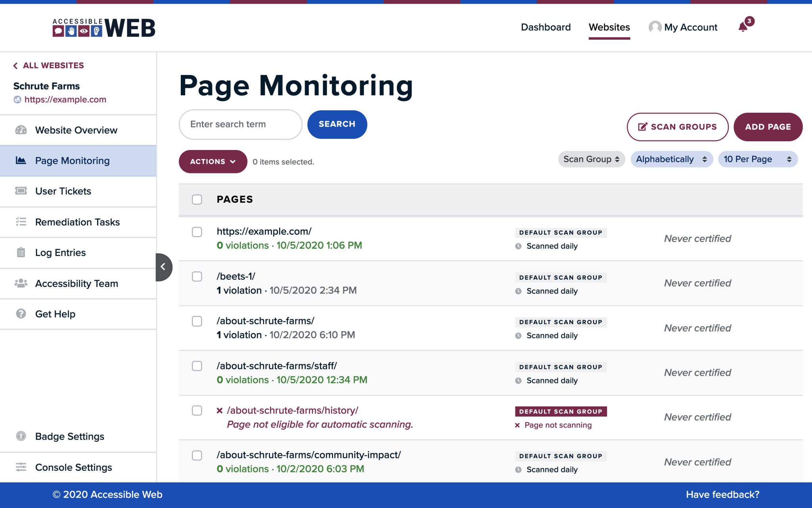812x508 pixels.
Task: Open the notifications bell icon
Action: tap(743, 27)
